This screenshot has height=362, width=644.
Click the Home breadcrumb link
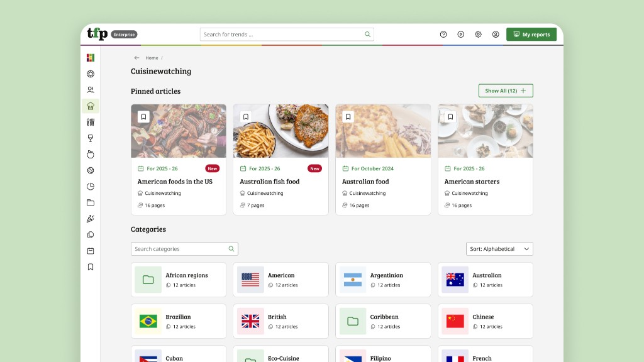(152, 58)
